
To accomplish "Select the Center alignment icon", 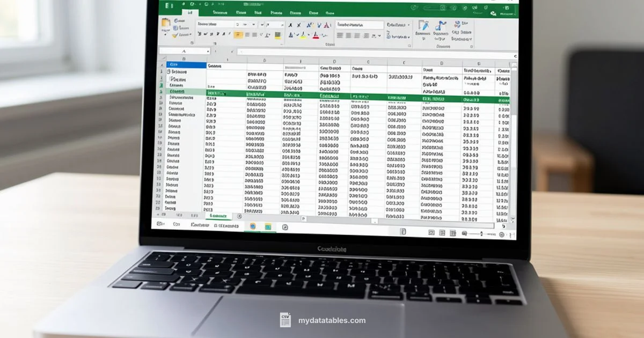I will pos(348,35).
